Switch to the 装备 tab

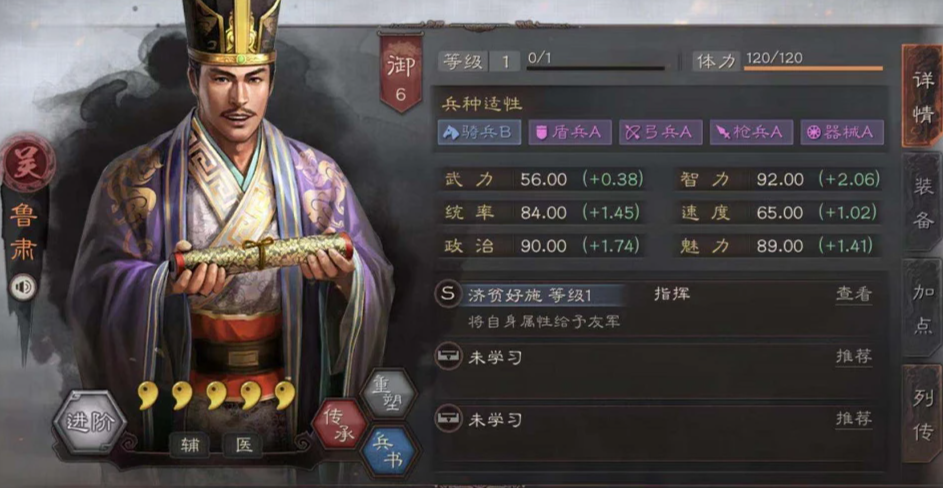click(x=923, y=203)
